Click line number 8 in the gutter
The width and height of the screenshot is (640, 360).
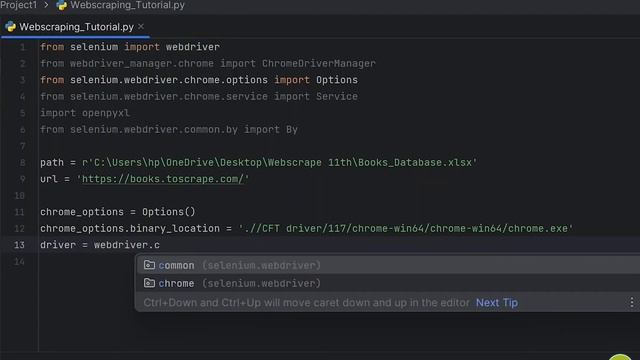22,163
